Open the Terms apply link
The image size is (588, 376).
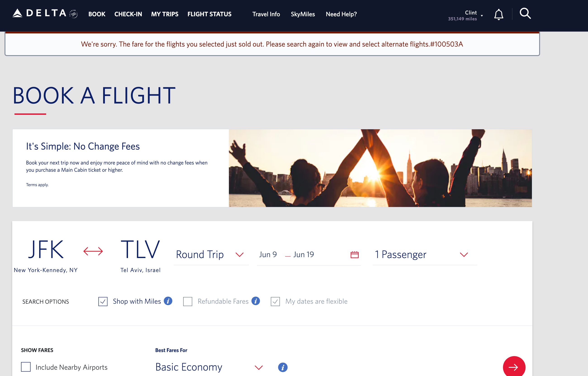[37, 185]
